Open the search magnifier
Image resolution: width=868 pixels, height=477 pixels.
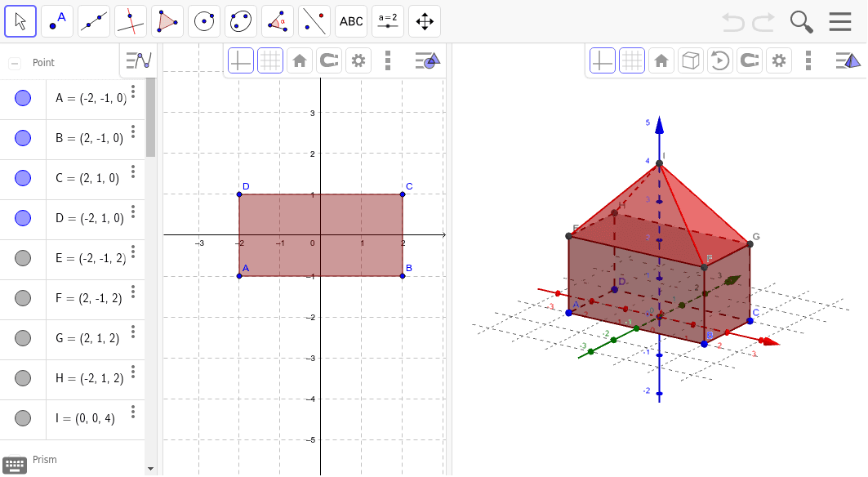pos(801,22)
